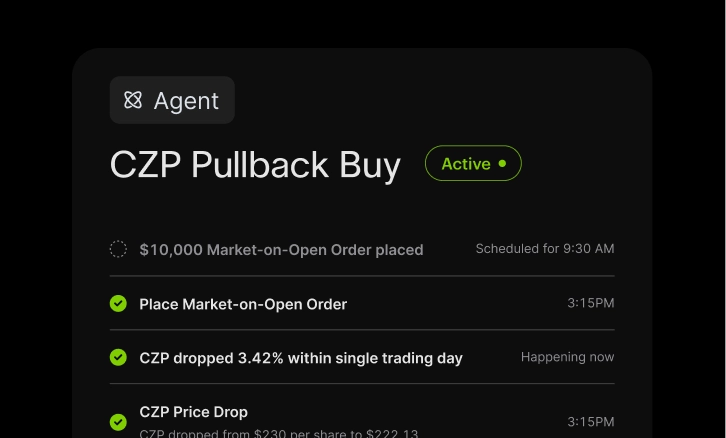Click the 3:15PM time on CZP Price Drop row
Screen dimensions: 726x438
coord(590,421)
